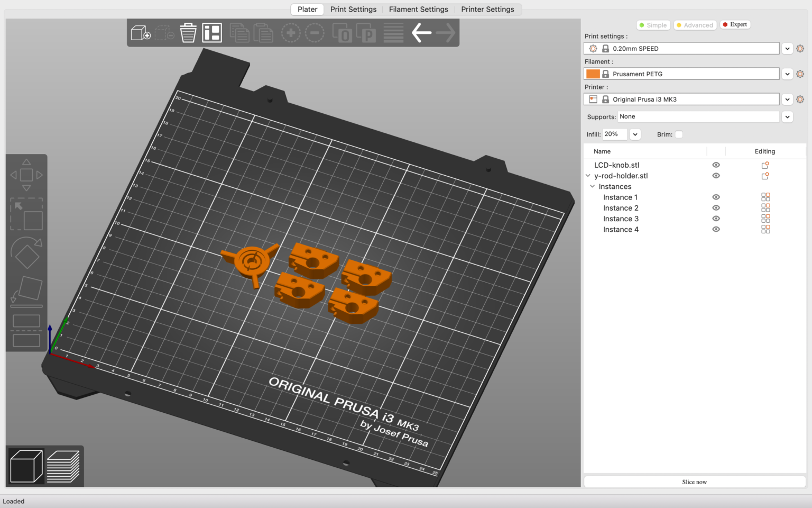This screenshot has height=508, width=812.
Task: Switch to Simple mode
Action: 653,25
